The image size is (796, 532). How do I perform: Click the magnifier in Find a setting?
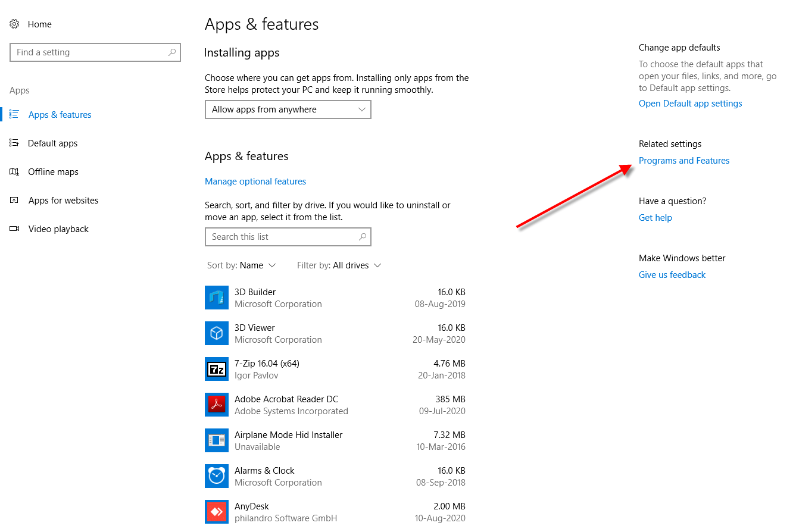tap(172, 52)
